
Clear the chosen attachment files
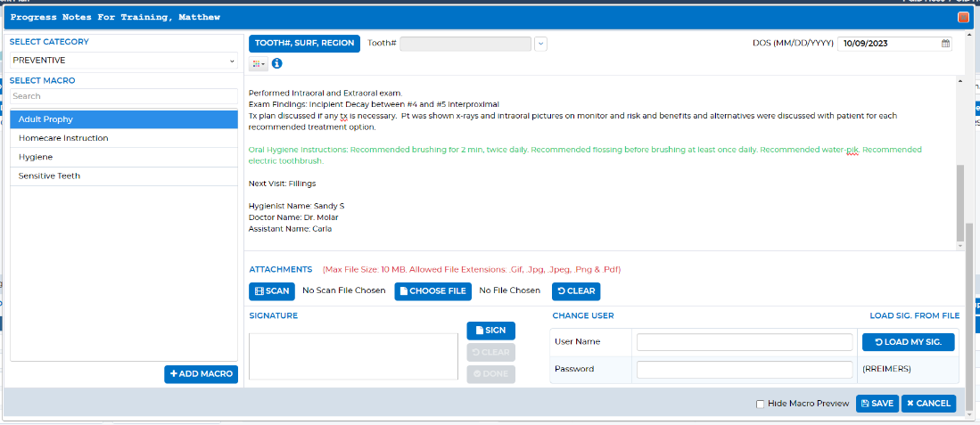(576, 290)
